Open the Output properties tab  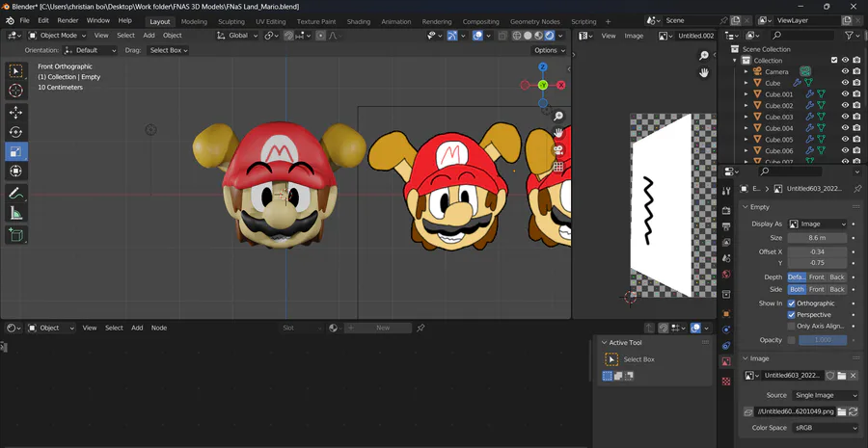point(726,226)
